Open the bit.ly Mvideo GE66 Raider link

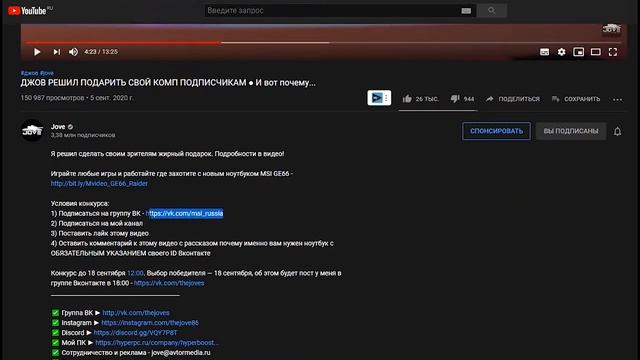[99, 184]
